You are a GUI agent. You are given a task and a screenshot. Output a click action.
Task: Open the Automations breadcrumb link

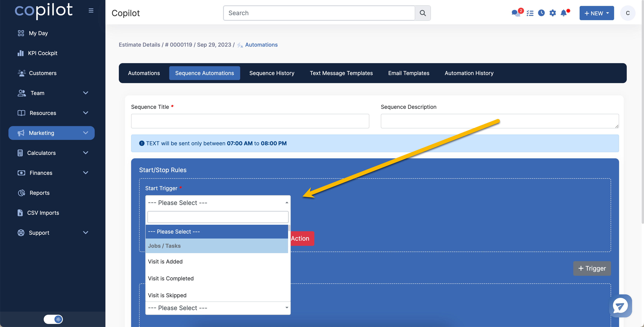(261, 45)
